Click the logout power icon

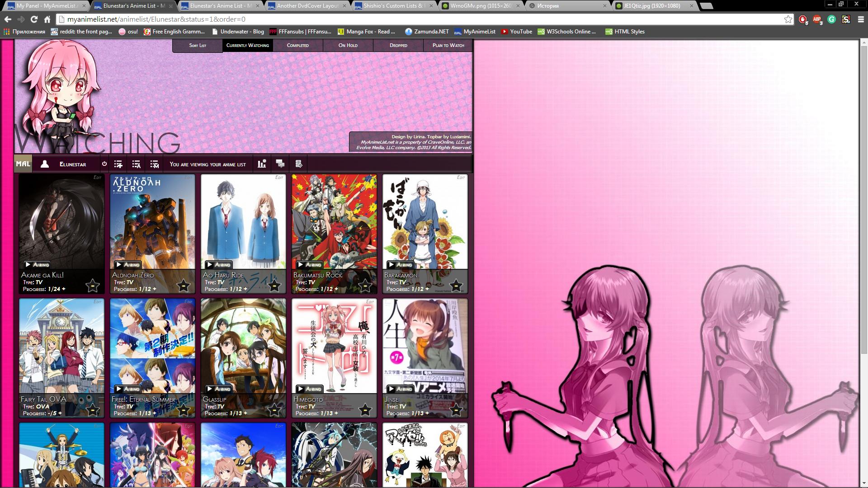104,164
